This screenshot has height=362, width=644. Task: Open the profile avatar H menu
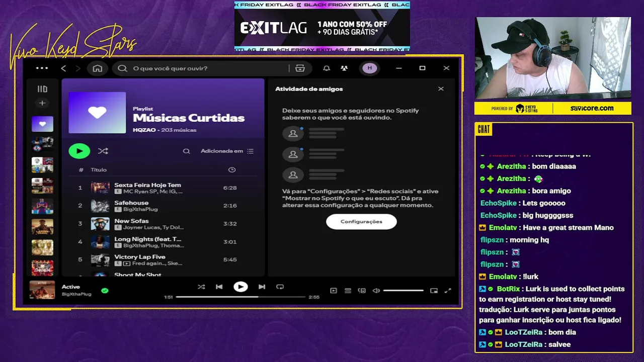click(370, 68)
